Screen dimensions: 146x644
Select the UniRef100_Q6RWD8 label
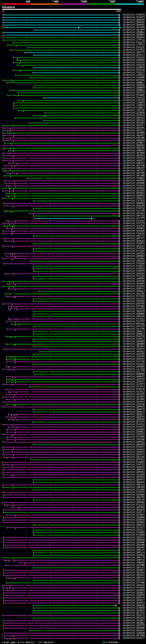pyautogui.click(x=134, y=314)
